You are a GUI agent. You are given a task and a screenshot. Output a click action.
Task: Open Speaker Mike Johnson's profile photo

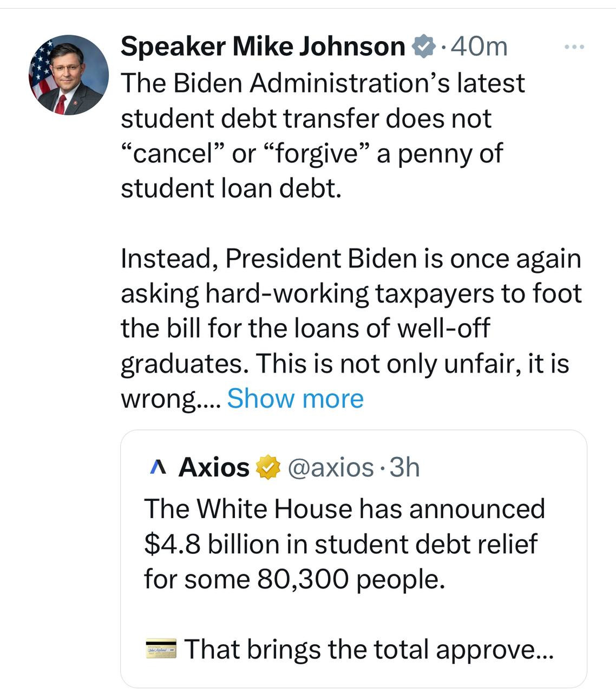pyautogui.click(x=69, y=75)
